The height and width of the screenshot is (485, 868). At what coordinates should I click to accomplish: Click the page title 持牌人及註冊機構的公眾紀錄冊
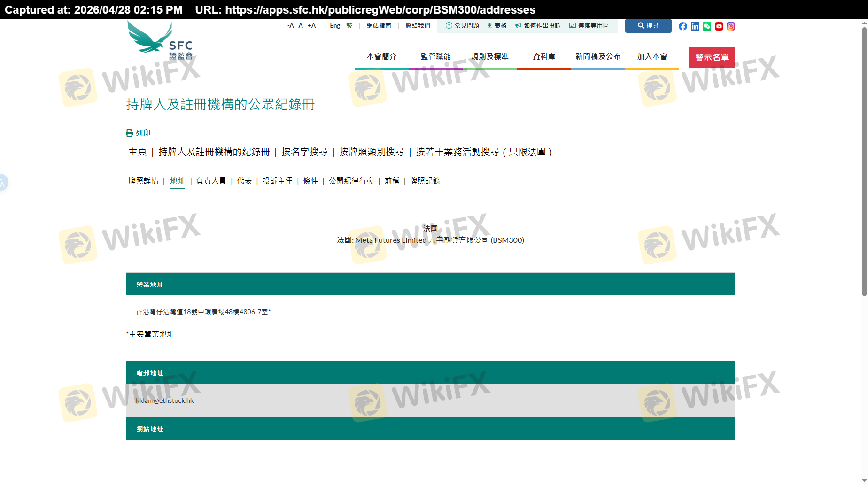pos(220,104)
